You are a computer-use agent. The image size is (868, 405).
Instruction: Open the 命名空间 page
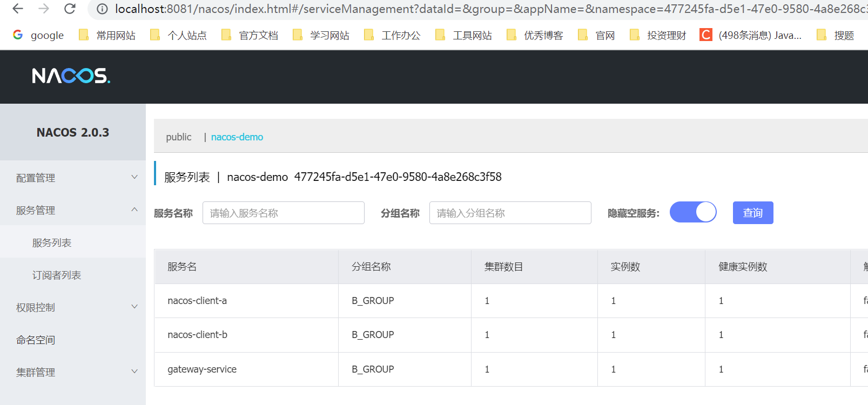[x=73, y=340]
